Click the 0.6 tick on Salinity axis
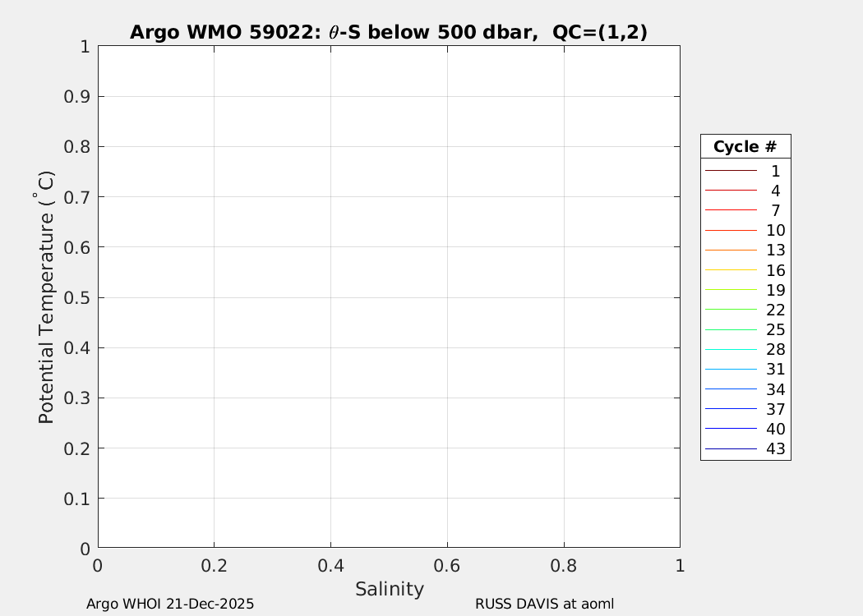Image resolution: width=863 pixels, height=616 pixels. coord(447,566)
